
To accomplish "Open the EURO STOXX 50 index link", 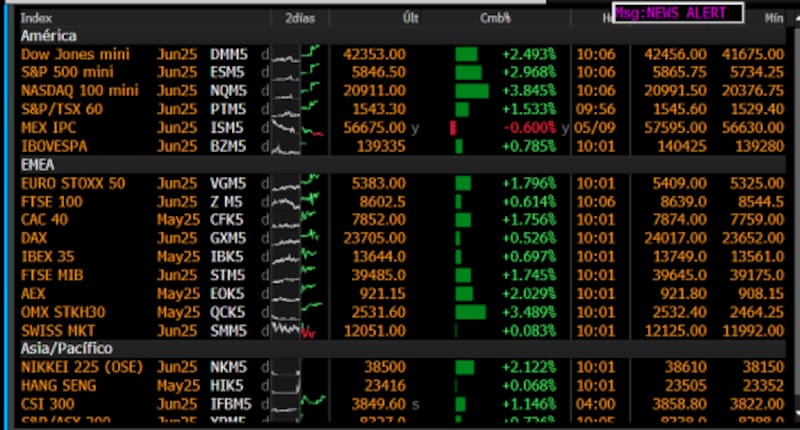I will click(x=73, y=183).
